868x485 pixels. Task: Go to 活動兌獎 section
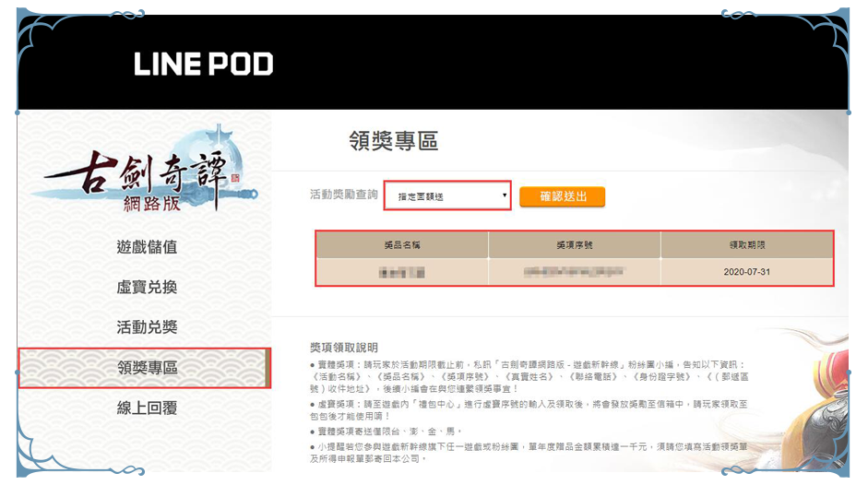(147, 327)
